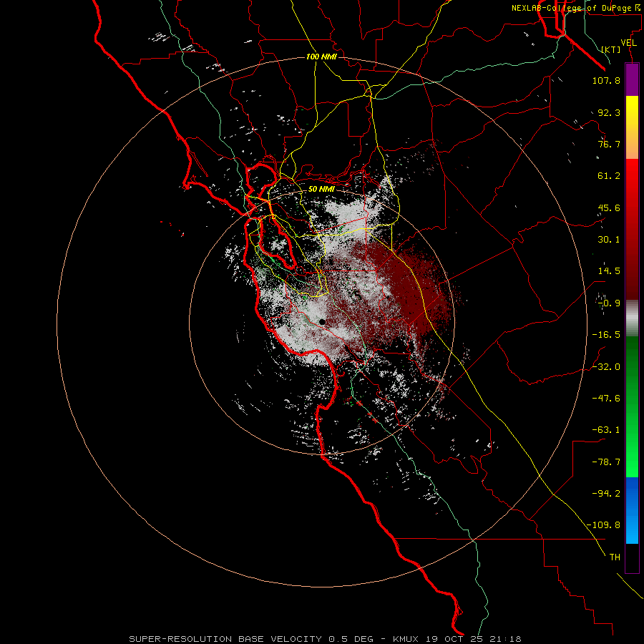Click the -32.0 velocity scale value
The image size is (644, 644).
tap(606, 367)
